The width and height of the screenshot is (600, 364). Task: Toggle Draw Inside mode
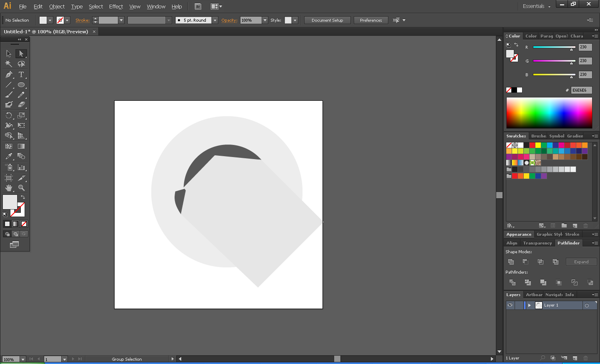(24, 234)
